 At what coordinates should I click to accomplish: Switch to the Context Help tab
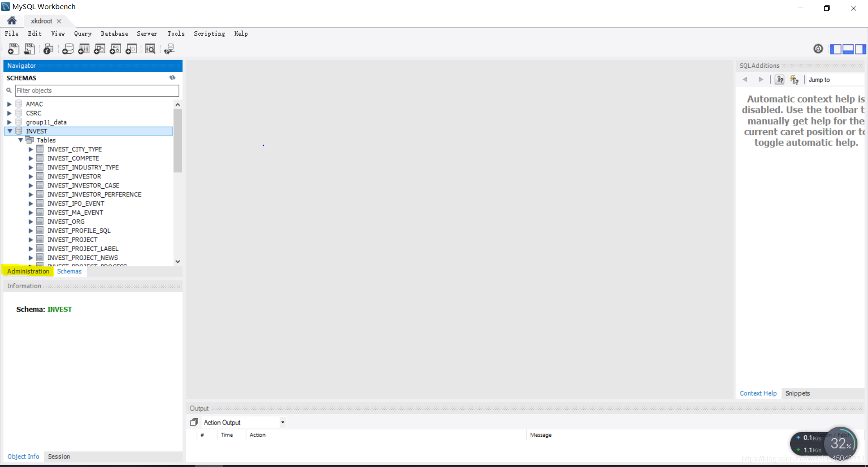coord(758,393)
